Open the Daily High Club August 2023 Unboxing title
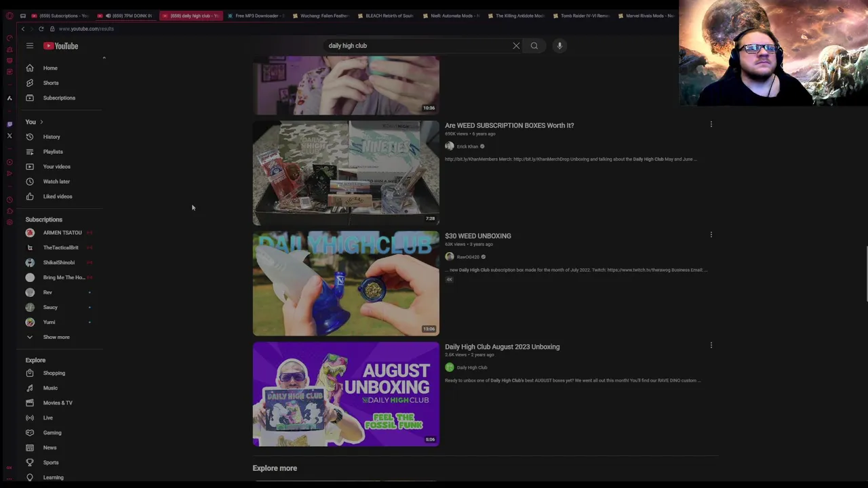 click(x=502, y=346)
